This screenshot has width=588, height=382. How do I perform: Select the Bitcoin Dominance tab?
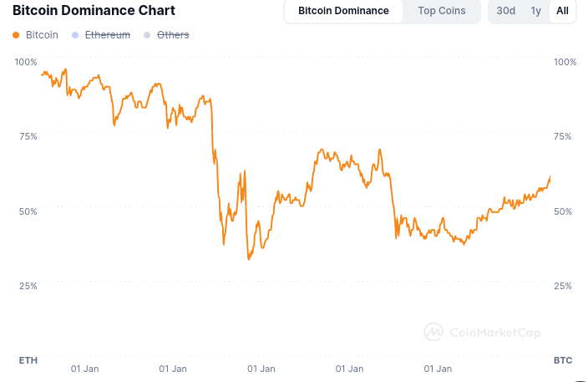(x=343, y=11)
